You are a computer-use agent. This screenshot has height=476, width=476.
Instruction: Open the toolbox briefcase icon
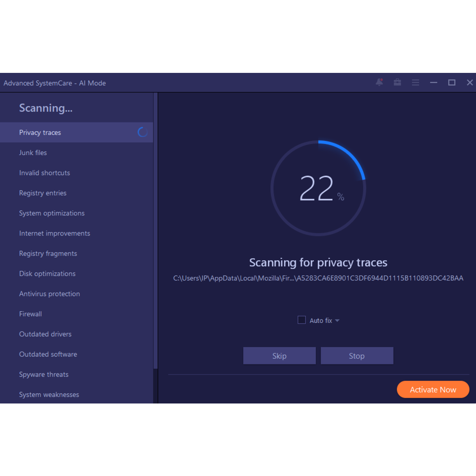point(397,82)
